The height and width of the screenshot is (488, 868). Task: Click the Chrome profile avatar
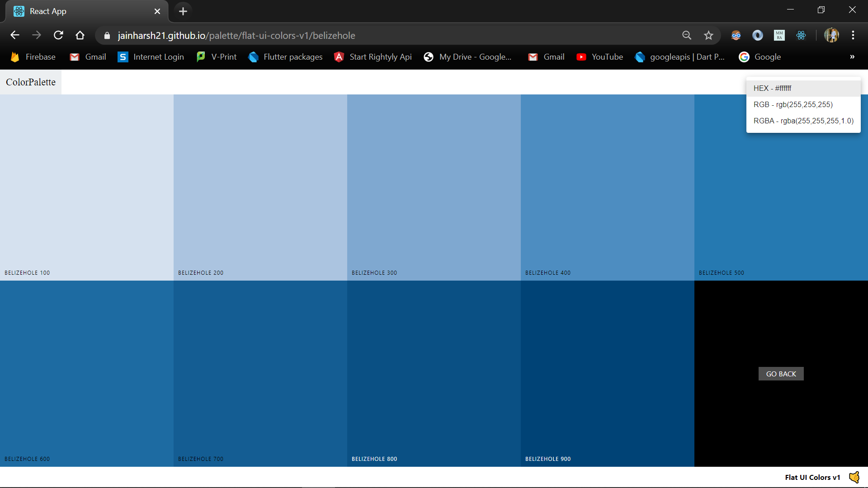832,35
